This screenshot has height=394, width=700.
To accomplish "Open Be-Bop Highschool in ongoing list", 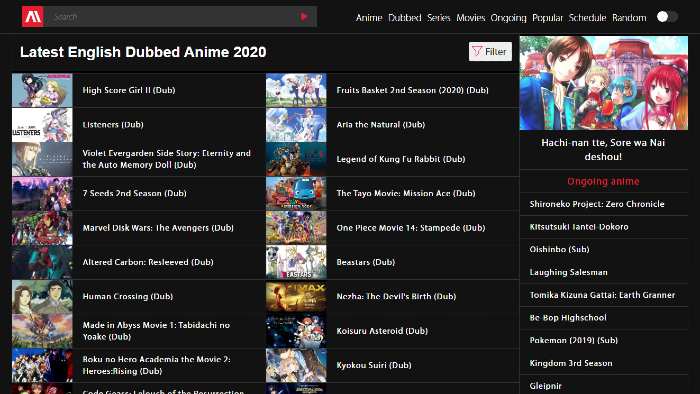I will point(568,318).
